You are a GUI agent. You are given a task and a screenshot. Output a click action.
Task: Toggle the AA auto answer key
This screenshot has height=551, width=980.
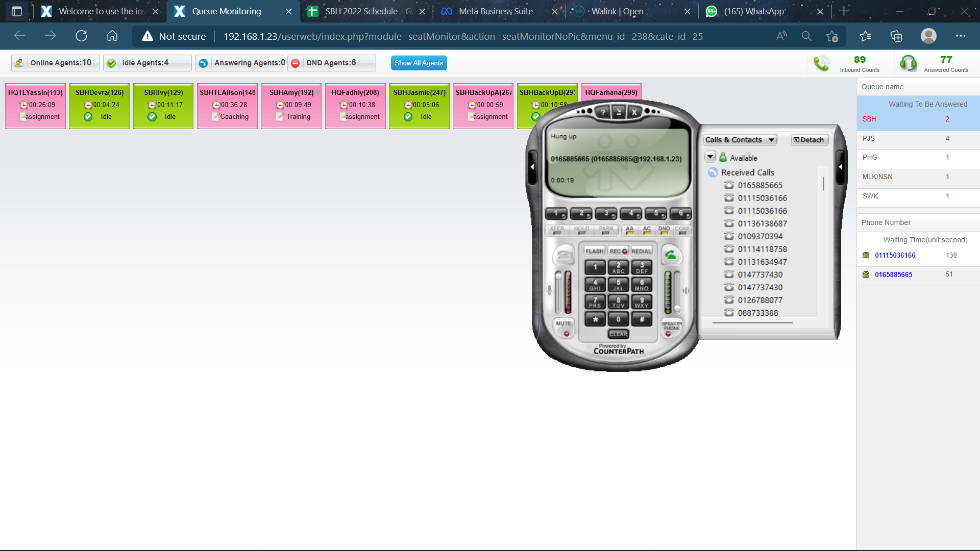(630, 230)
